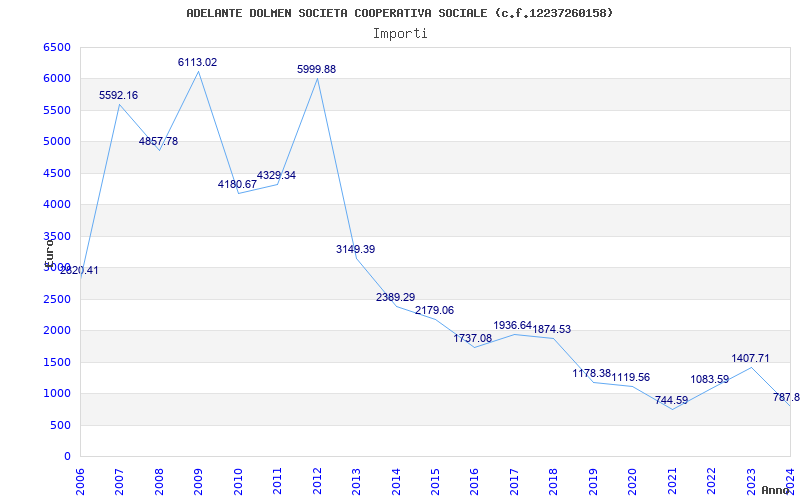Image resolution: width=800 pixels, height=500 pixels.
Task: Click the 5000 y-axis tick label
Action: tap(57, 142)
